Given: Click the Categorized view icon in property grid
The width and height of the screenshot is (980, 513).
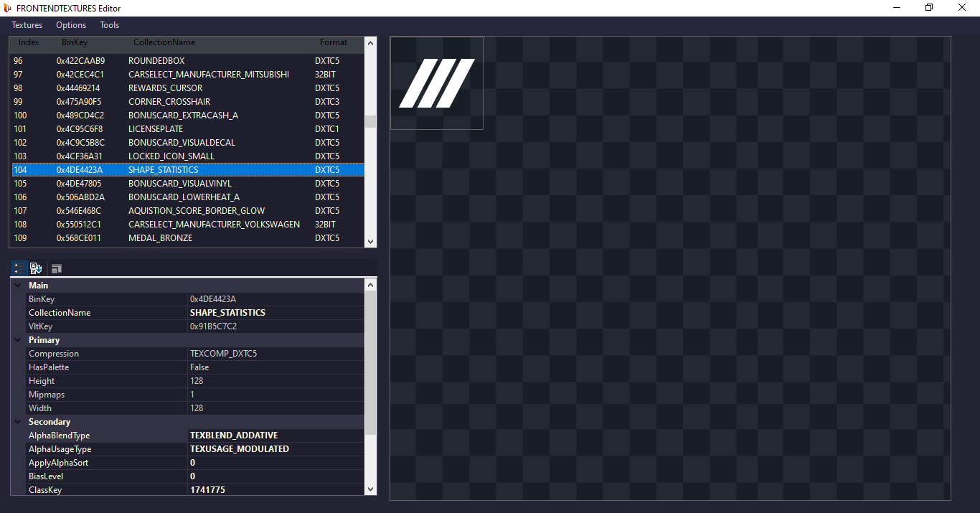Looking at the screenshot, I should click(19, 268).
